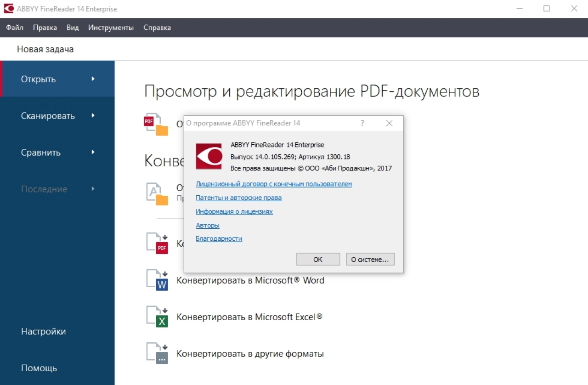Open Информация о лицензиях link
588x385 pixels.
[x=234, y=211]
